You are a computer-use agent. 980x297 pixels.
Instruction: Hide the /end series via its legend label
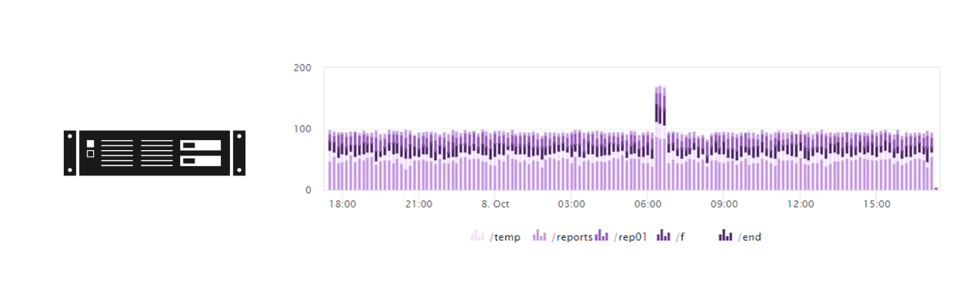click(x=749, y=237)
